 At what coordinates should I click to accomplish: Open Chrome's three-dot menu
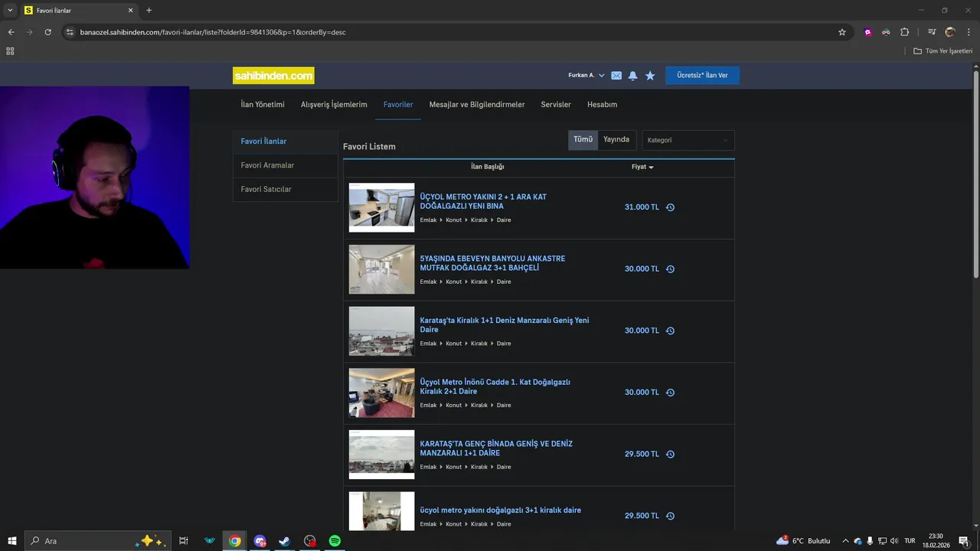click(969, 32)
